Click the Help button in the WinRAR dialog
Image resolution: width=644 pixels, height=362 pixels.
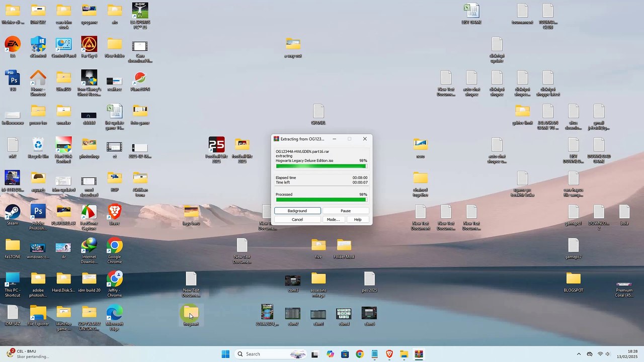pos(358,219)
